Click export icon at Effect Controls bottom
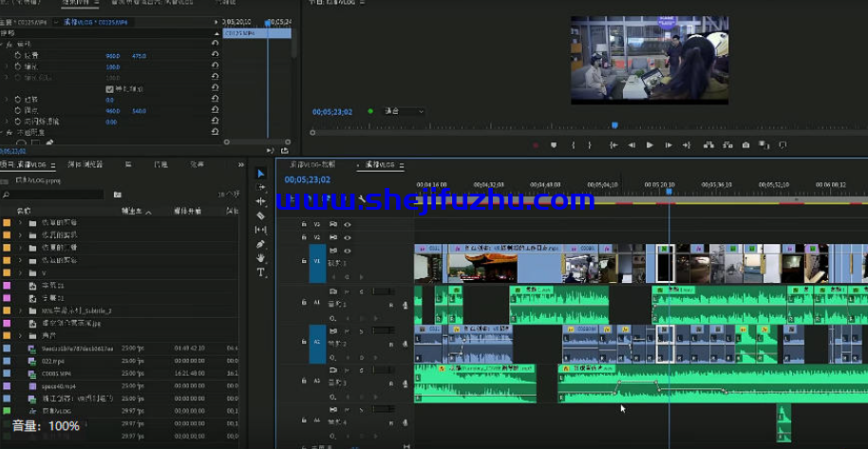 [285, 151]
